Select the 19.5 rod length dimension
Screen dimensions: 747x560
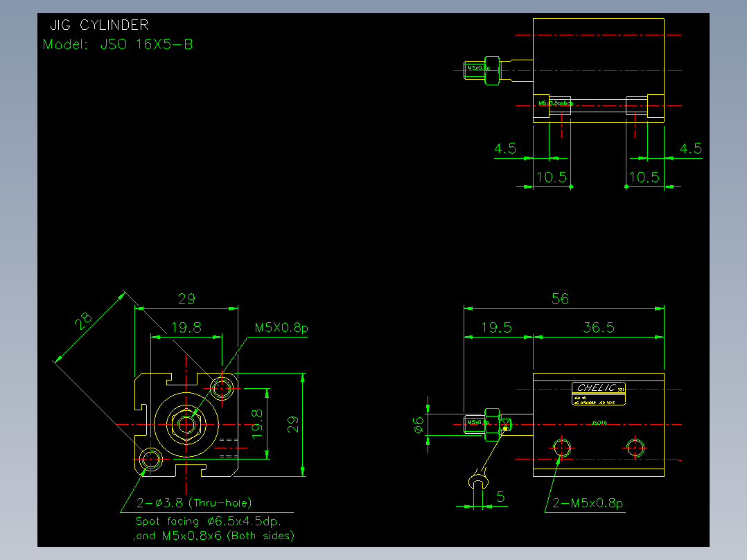496,327
